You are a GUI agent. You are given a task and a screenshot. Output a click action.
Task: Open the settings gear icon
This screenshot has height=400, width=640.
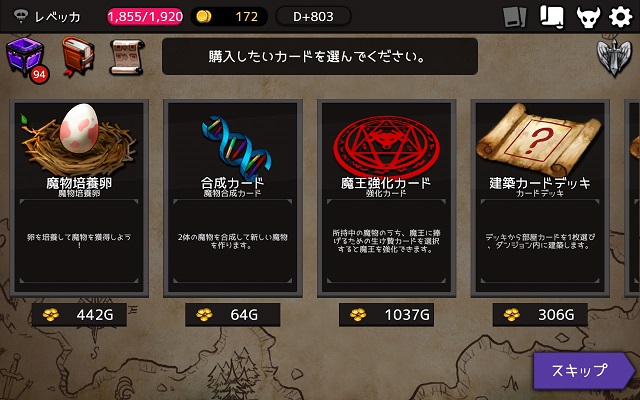tap(620, 17)
